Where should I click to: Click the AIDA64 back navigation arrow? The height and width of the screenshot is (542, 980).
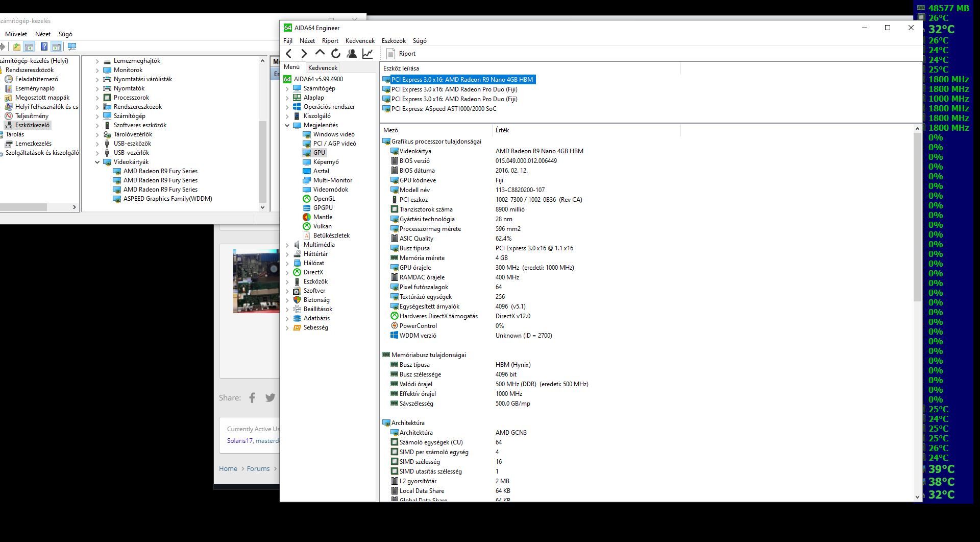289,54
